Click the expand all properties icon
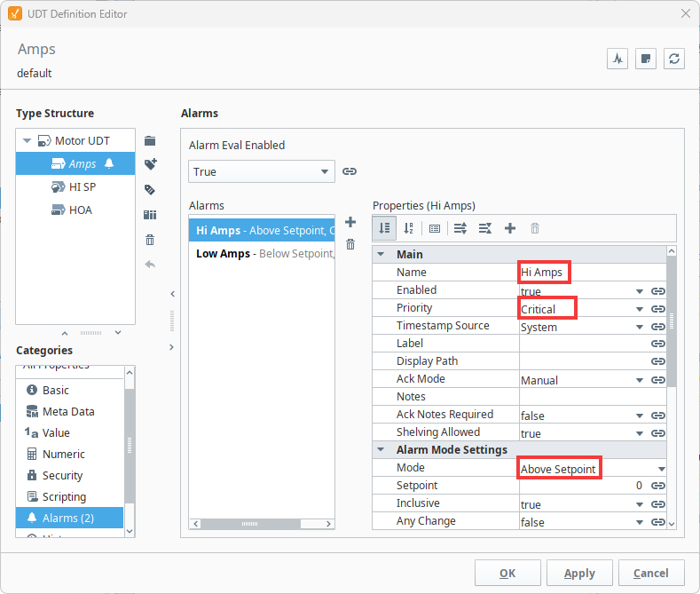 [x=460, y=229]
